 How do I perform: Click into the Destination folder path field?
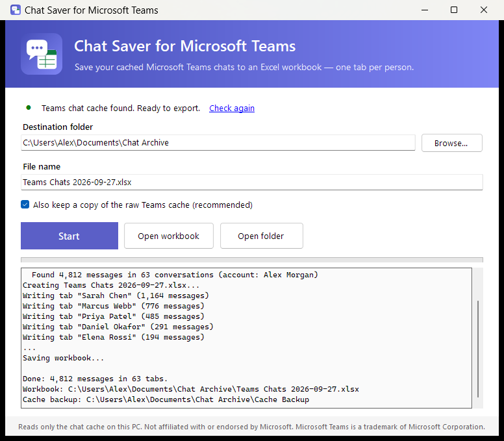(218, 142)
